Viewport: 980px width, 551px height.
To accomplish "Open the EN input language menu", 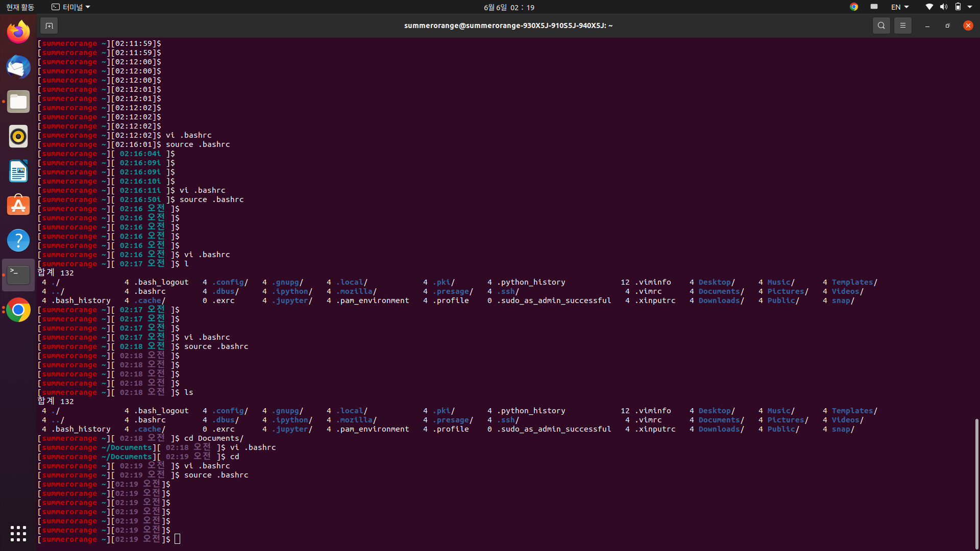I will (x=899, y=7).
